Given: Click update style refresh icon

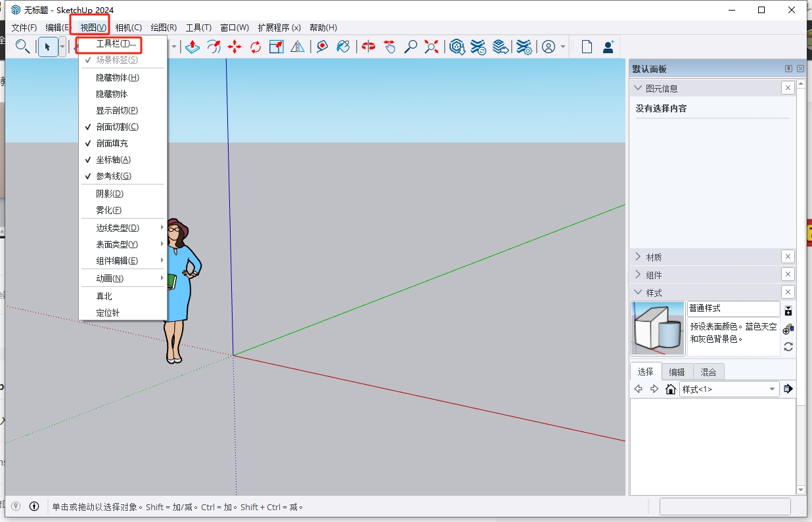Looking at the screenshot, I should [788, 347].
